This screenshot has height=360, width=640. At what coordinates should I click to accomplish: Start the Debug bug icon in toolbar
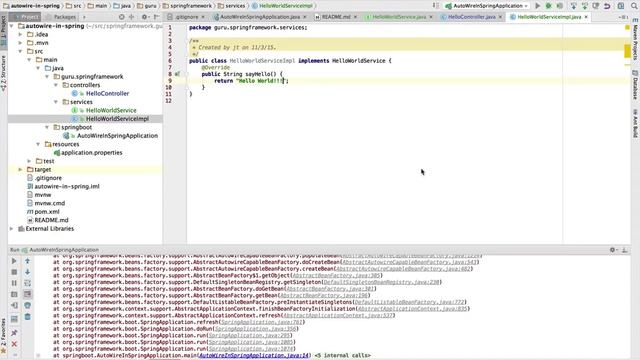pos(549,6)
